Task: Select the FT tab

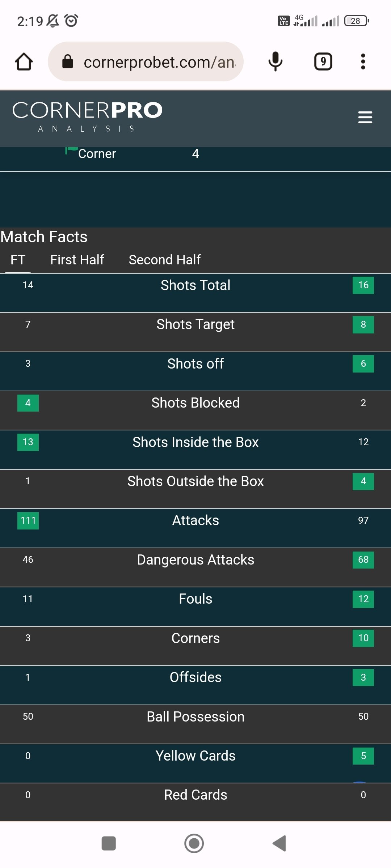Action: pyautogui.click(x=18, y=260)
